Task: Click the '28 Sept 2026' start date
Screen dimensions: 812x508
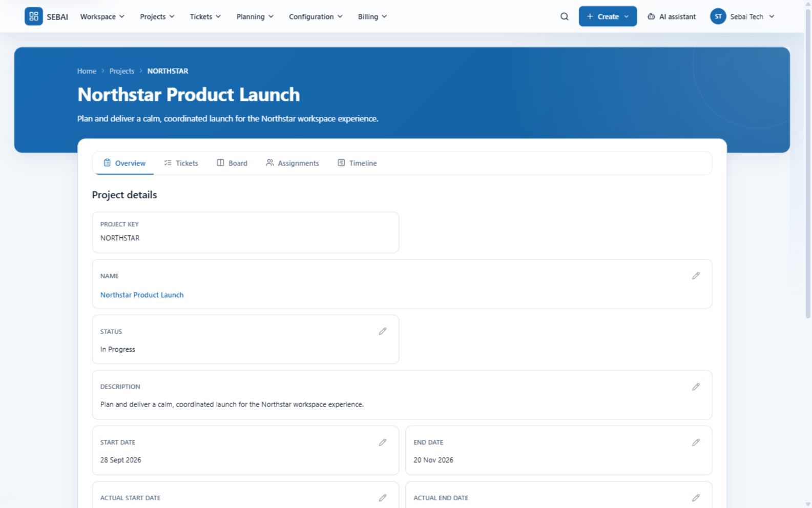Action: pos(120,460)
